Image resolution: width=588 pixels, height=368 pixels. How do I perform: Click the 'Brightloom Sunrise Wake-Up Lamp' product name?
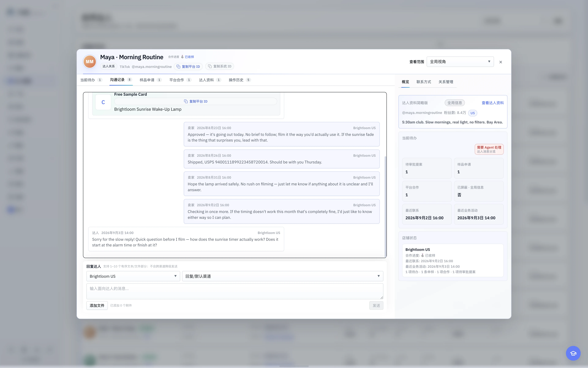[148, 109]
